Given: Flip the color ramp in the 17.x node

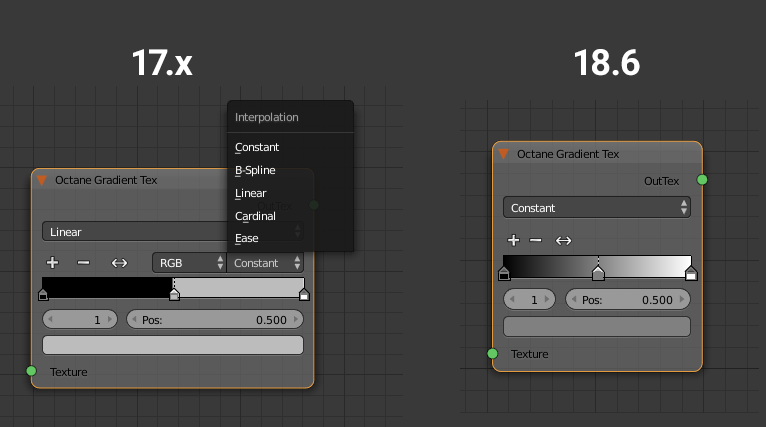Looking at the screenshot, I should pyautogui.click(x=119, y=263).
